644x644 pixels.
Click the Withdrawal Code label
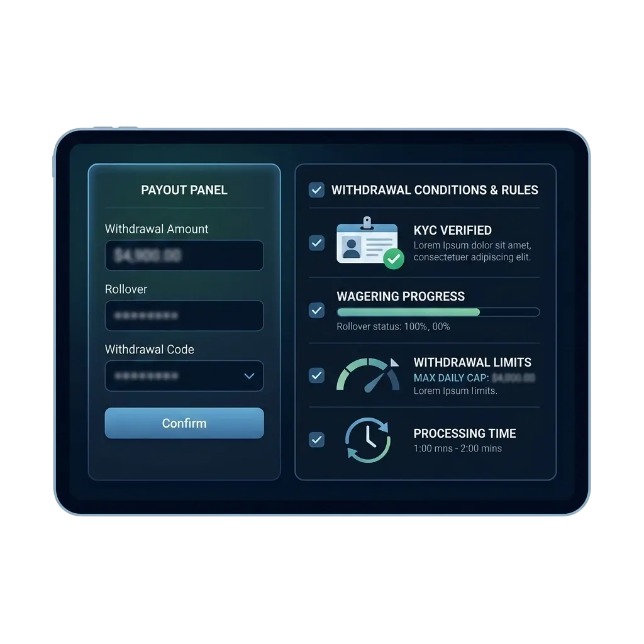pyautogui.click(x=150, y=350)
